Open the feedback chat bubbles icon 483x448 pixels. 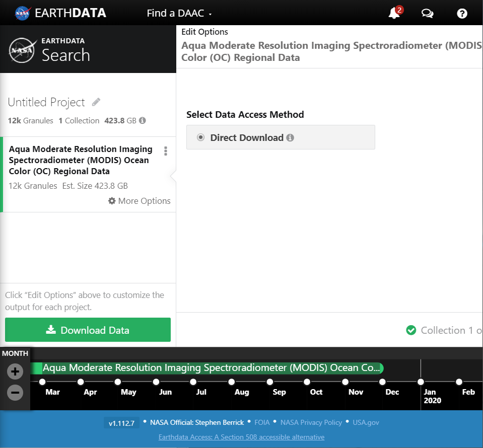(x=427, y=13)
